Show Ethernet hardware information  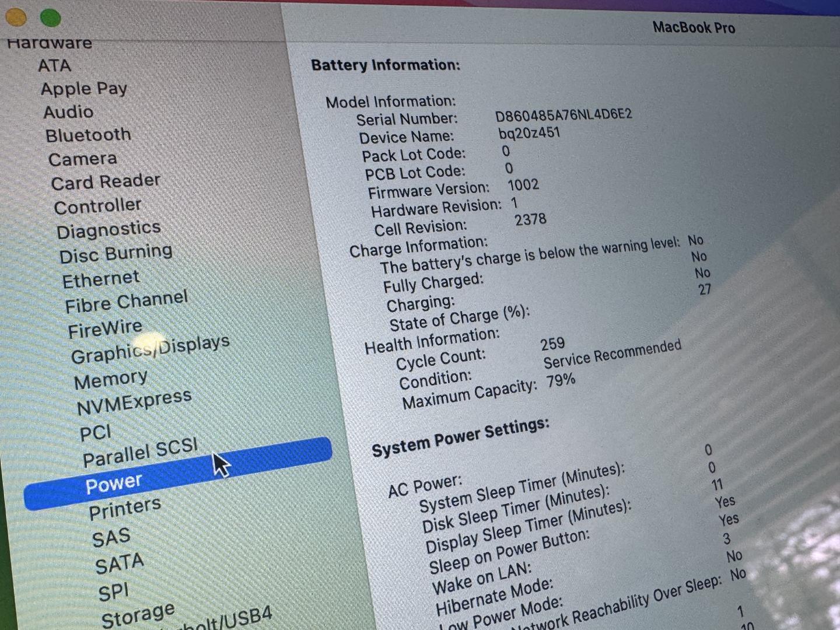point(101,279)
